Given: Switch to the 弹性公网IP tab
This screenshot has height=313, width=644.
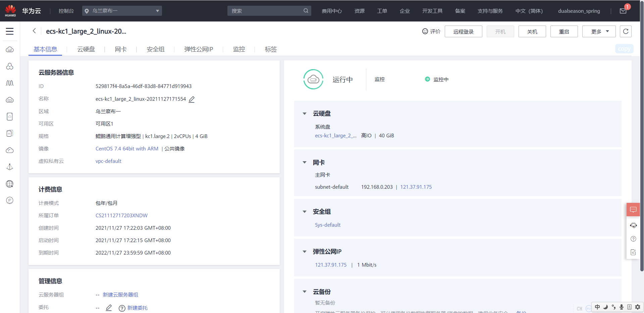Looking at the screenshot, I should click(x=199, y=49).
